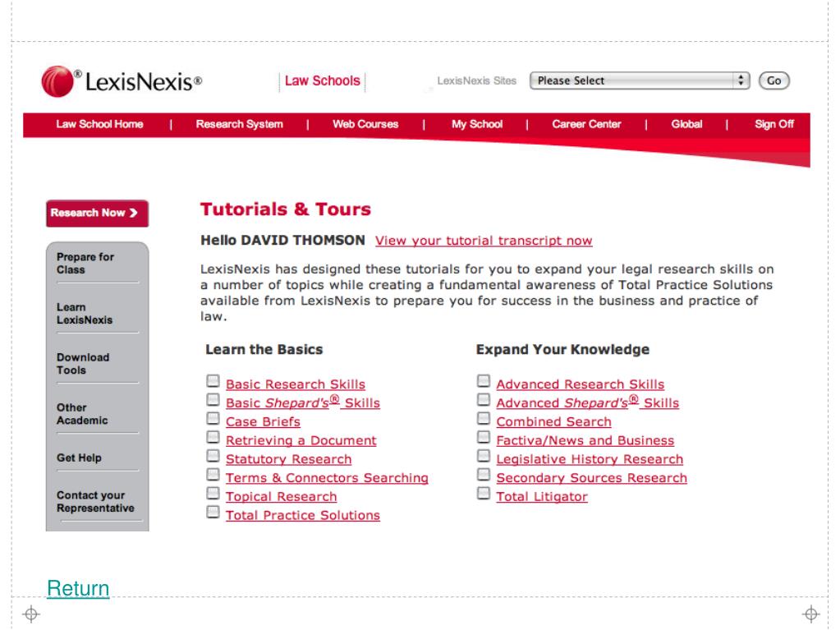The height and width of the screenshot is (630, 840).
Task: Check the Total Litigator box
Action: 483,494
